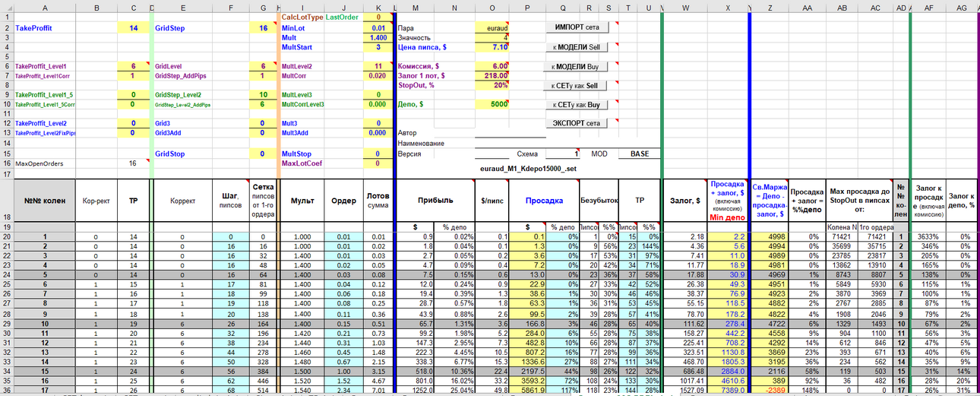This screenshot has width=980, height=396.
Task: Select the MaxOpenOrders value cell 16
Action: pos(134,163)
